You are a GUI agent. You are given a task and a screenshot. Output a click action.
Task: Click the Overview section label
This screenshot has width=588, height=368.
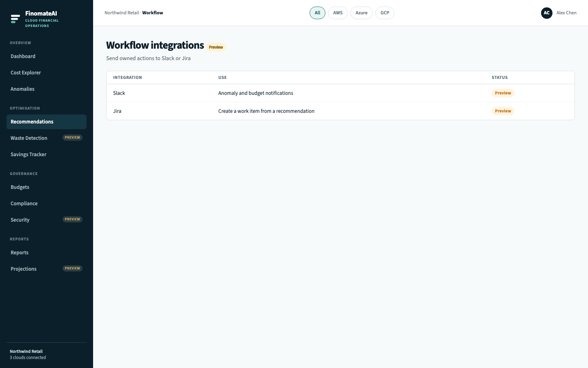[20, 43]
